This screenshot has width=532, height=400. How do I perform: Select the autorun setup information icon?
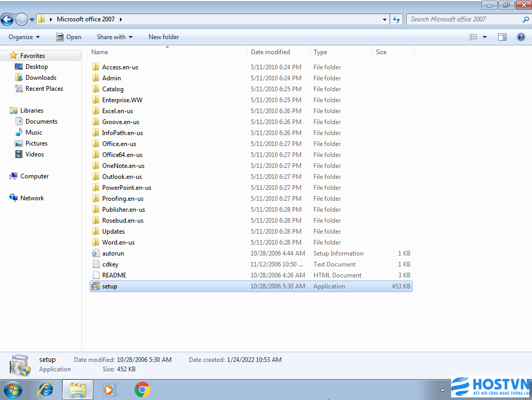tap(95, 253)
